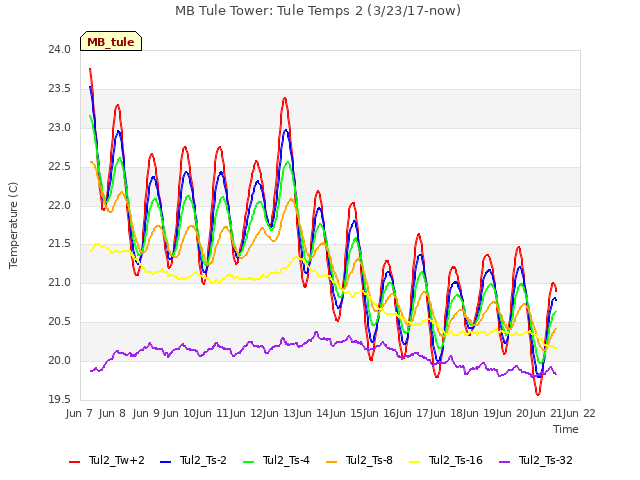Viewport: 640px width, 480px height.
Task: Click the 20.5 y-axis tick label
Action: click(59, 322)
